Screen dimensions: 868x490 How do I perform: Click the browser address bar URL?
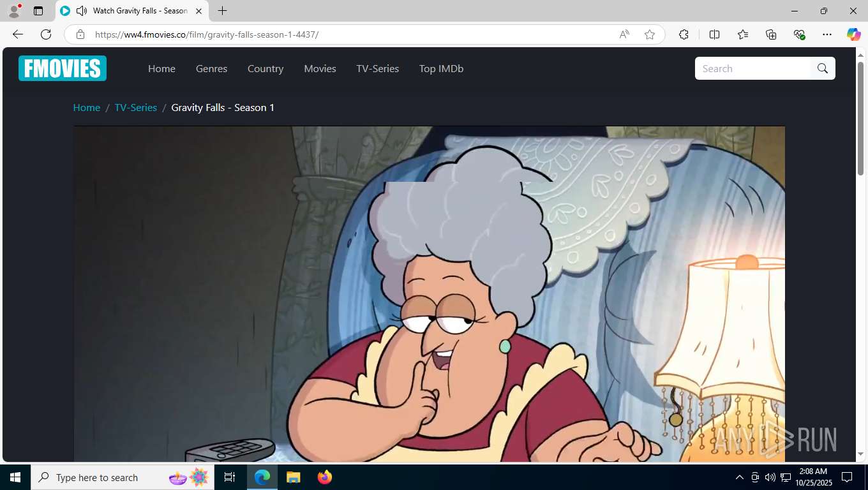click(207, 34)
